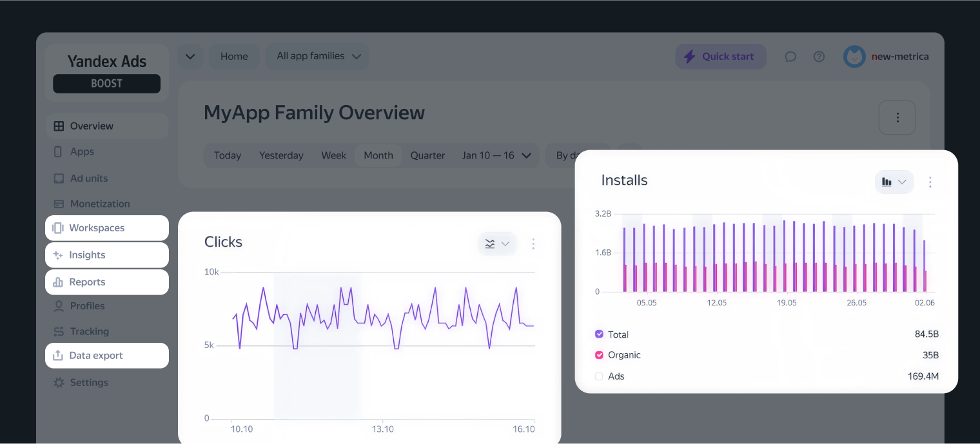Open the overview page three-dot menu
The height and width of the screenshot is (444, 980).
897,117
